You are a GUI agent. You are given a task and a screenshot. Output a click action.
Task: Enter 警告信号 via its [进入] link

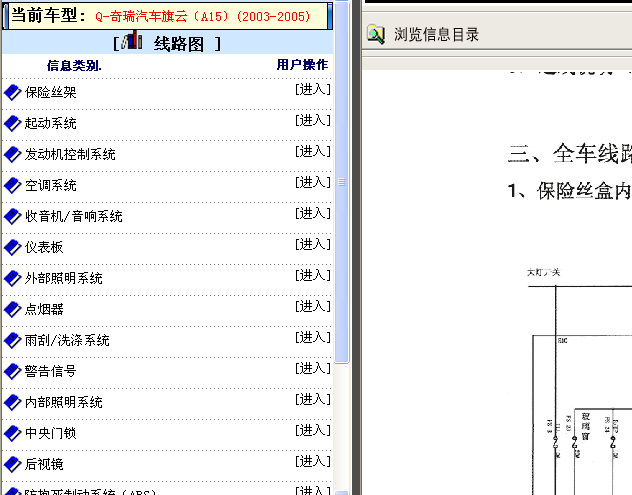coord(313,369)
